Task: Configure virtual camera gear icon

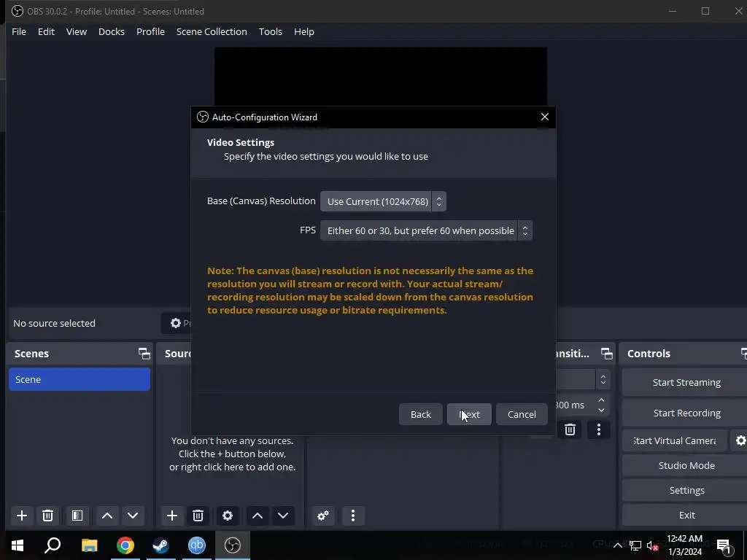Action: 740,440
